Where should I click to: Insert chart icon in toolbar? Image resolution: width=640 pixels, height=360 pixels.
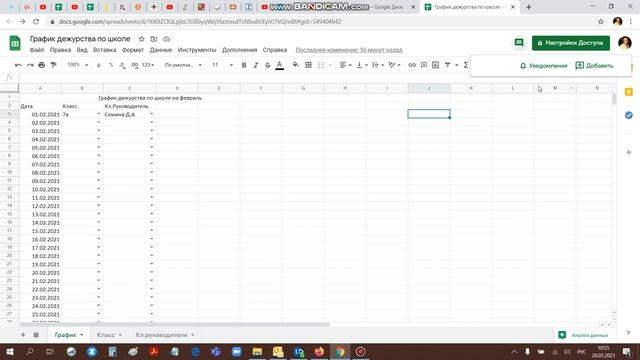[436, 65]
